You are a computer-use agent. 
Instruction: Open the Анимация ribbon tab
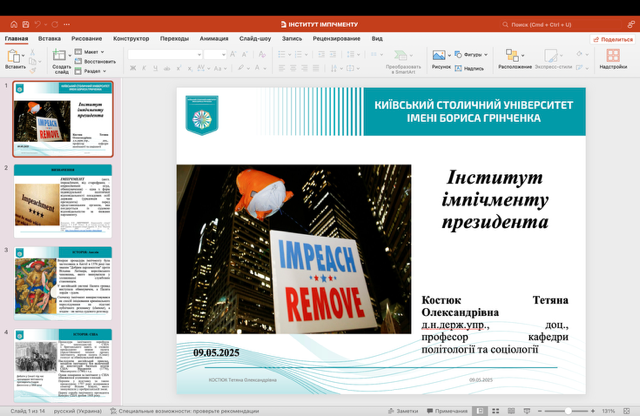pyautogui.click(x=213, y=38)
